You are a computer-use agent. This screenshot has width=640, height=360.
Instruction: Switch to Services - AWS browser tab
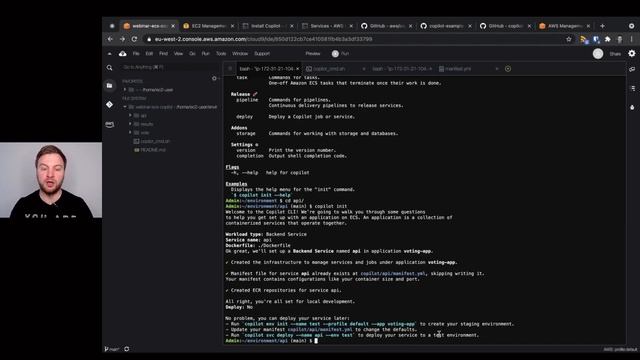(x=327, y=26)
